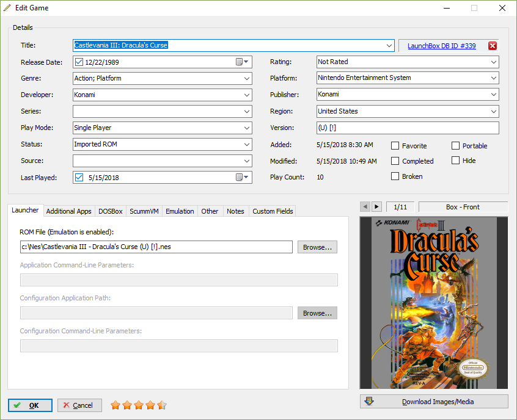
Task: Set rating to two stars
Action: coord(127,405)
